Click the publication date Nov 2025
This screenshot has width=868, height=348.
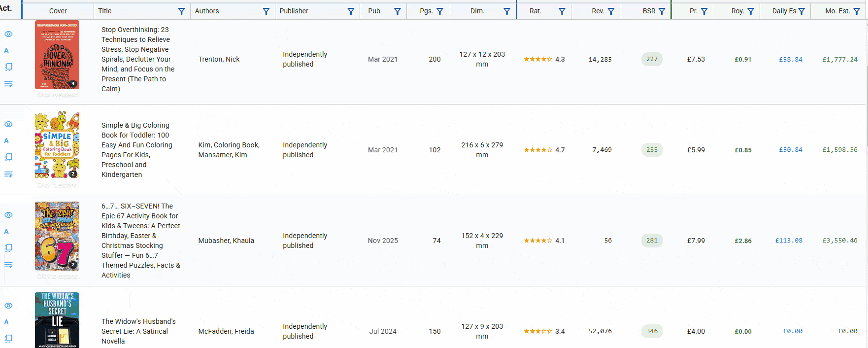[x=383, y=241]
